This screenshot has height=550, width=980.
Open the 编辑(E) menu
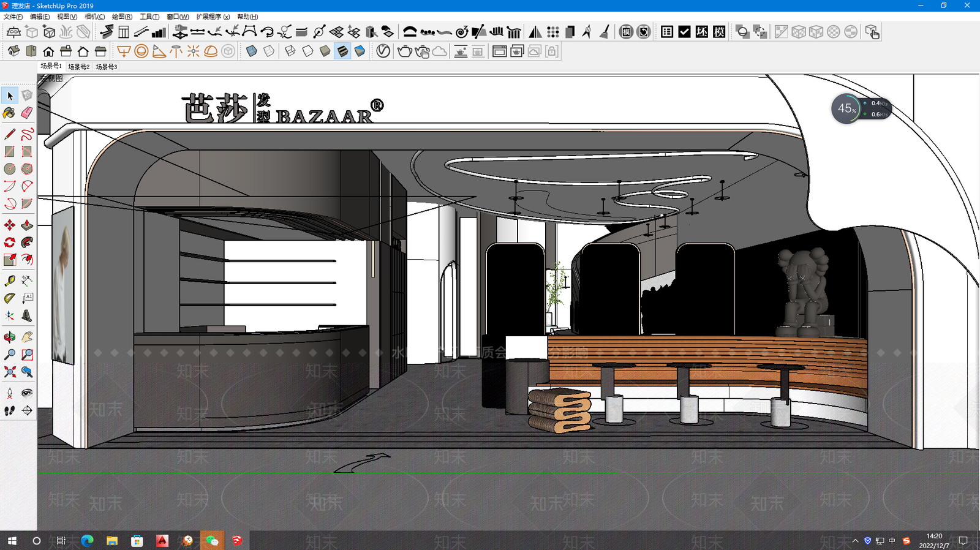point(40,17)
